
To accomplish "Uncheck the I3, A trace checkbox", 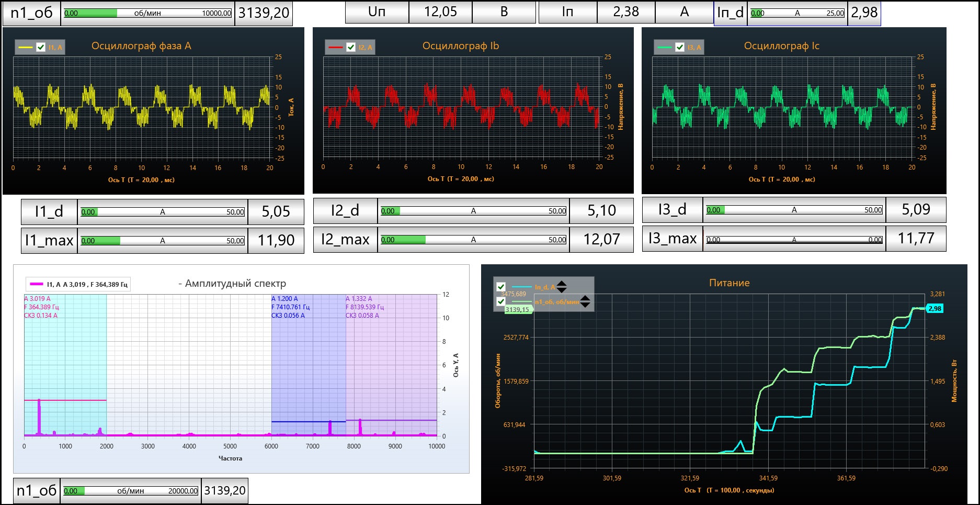I will 679,47.
